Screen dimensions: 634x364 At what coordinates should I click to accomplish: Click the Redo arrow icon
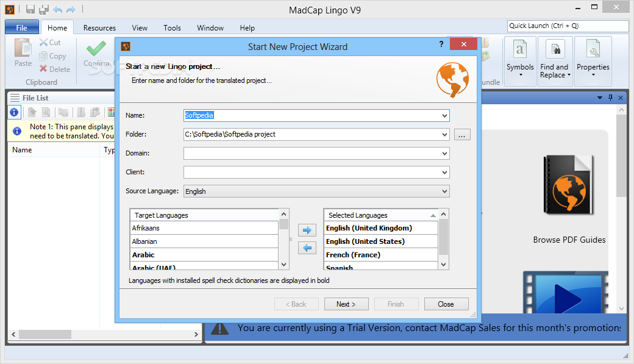point(71,9)
